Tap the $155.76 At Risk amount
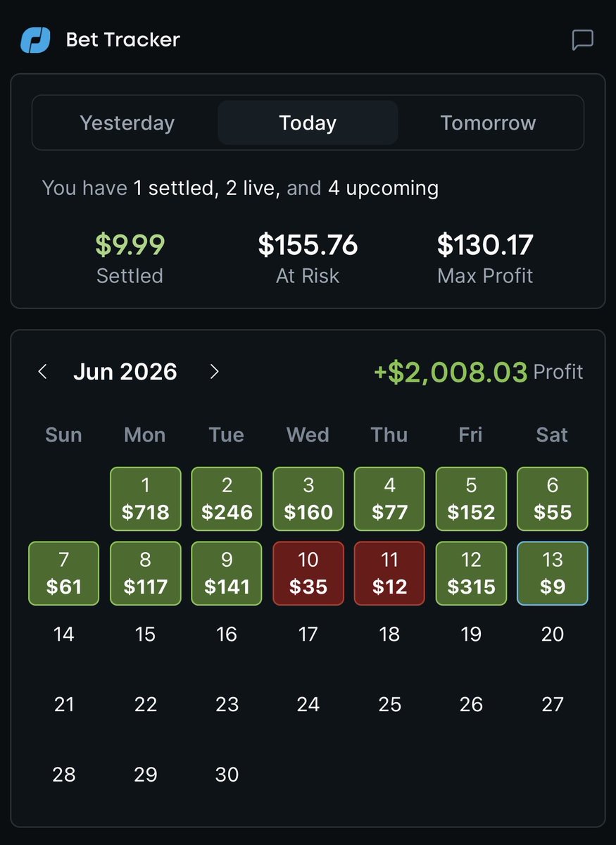The width and height of the screenshot is (616, 845). coord(308,245)
